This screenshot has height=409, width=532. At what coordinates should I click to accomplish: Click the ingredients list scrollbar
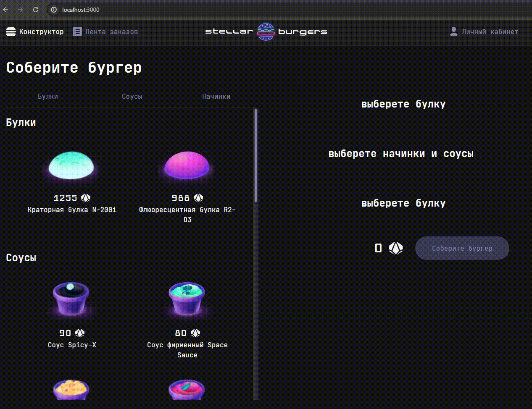click(256, 155)
